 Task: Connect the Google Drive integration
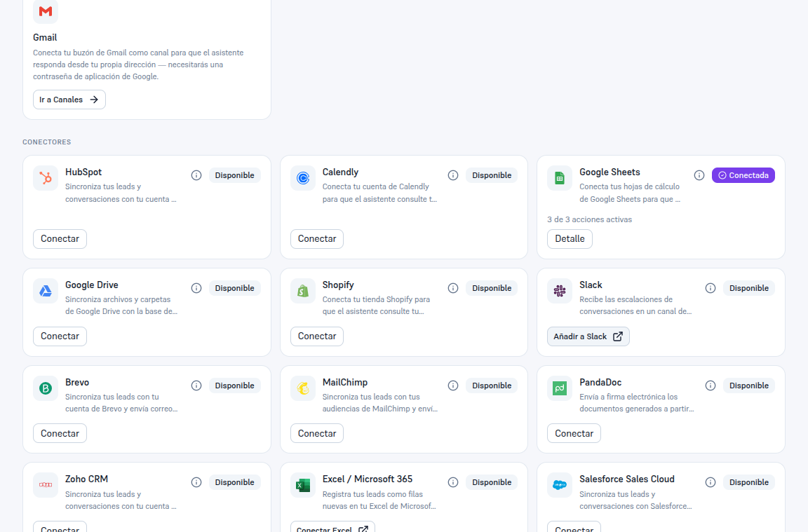[x=60, y=336]
